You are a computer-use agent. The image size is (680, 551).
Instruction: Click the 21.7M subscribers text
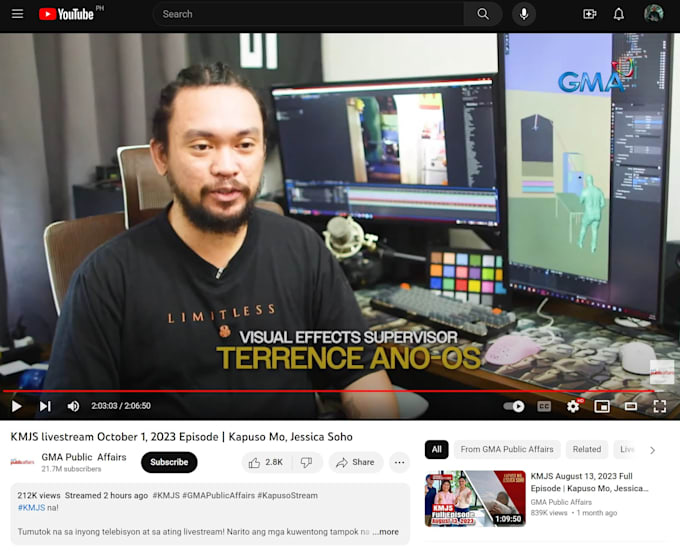[x=72, y=469]
